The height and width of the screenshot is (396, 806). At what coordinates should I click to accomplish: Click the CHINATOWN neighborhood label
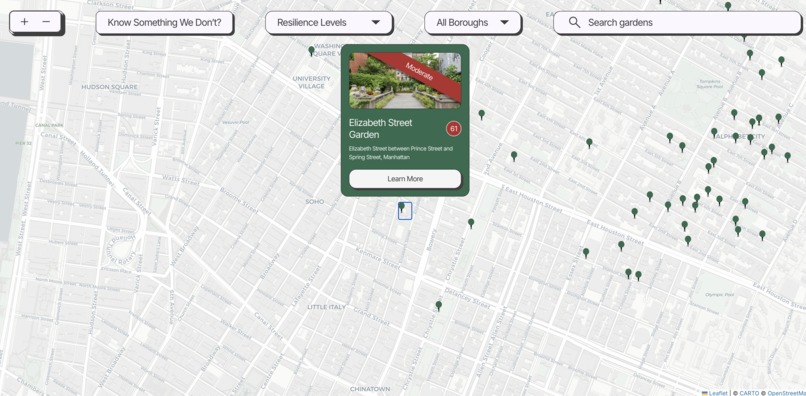coord(370,388)
